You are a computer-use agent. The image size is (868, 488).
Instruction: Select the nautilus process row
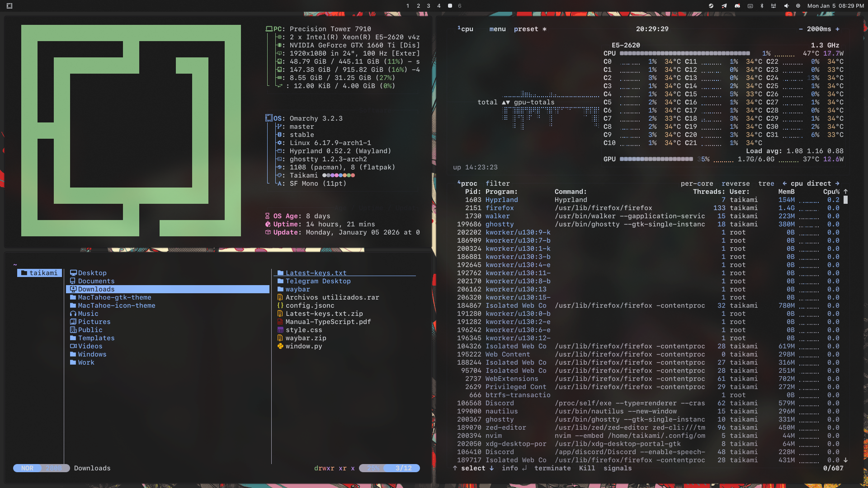tap(648, 411)
